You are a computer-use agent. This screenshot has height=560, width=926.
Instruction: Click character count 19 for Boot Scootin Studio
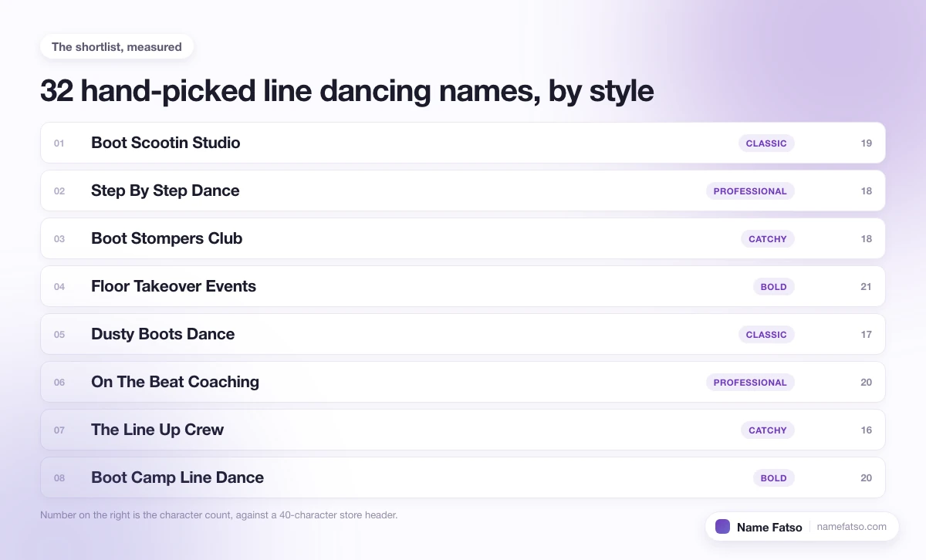coord(866,143)
